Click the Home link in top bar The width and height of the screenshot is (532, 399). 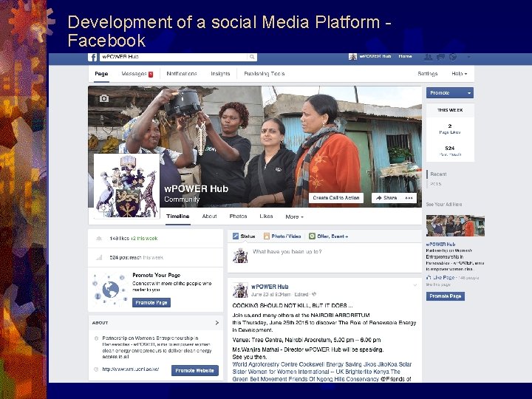point(405,56)
